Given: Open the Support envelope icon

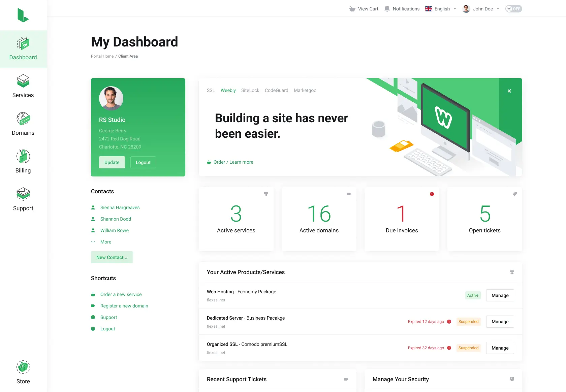Looking at the screenshot, I should coord(23,194).
